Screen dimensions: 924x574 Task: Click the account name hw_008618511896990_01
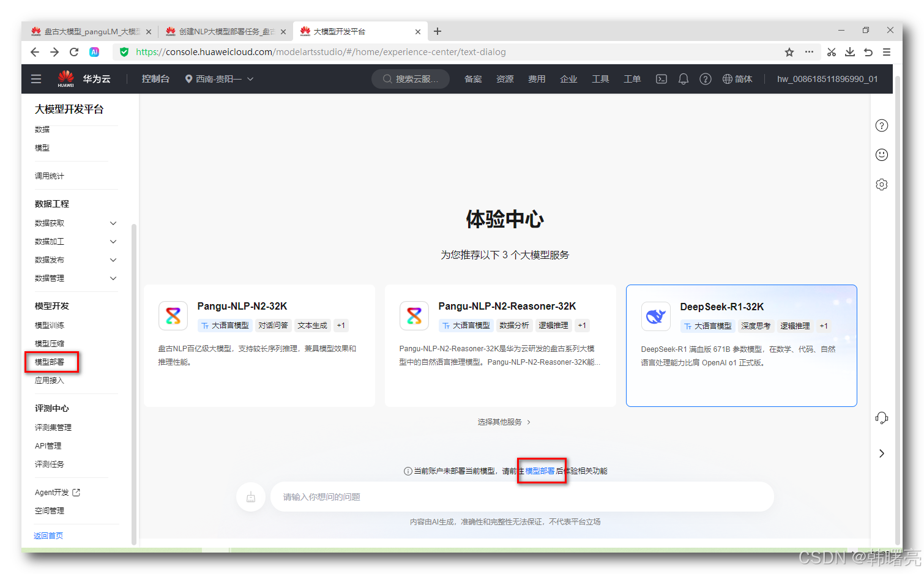click(x=827, y=79)
